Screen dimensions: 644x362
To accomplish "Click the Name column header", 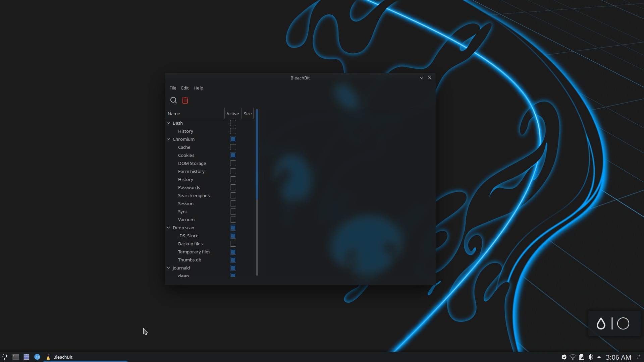I will pos(195,114).
